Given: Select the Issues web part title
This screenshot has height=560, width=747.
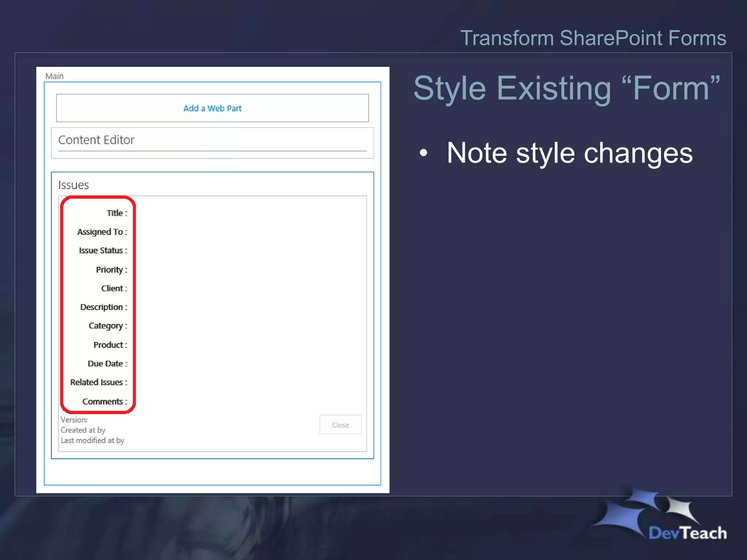Looking at the screenshot, I should pyautogui.click(x=74, y=185).
